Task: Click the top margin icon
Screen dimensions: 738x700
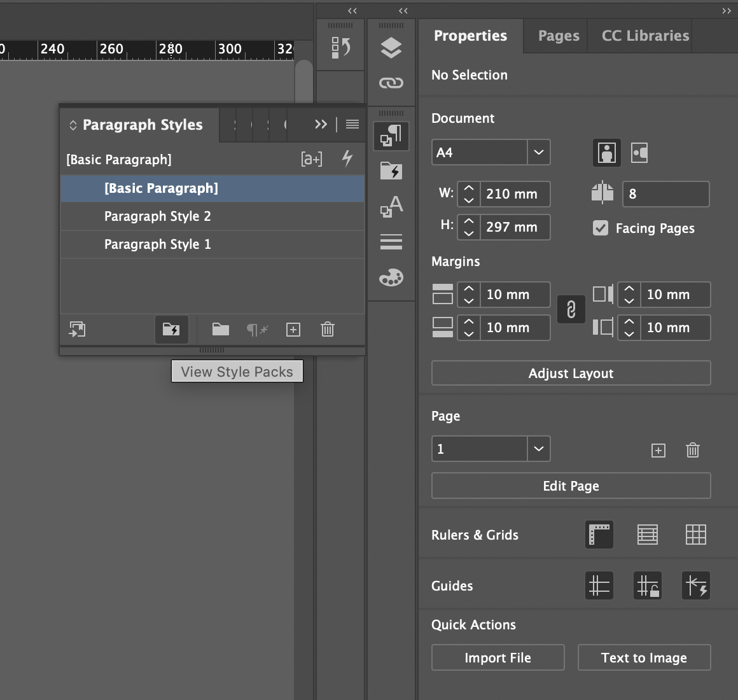Action: [442, 294]
